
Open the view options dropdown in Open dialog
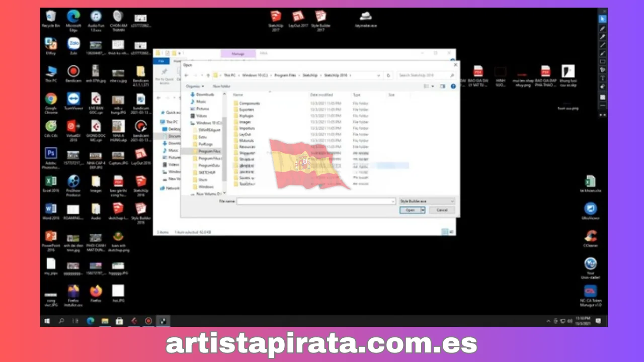(x=432, y=86)
